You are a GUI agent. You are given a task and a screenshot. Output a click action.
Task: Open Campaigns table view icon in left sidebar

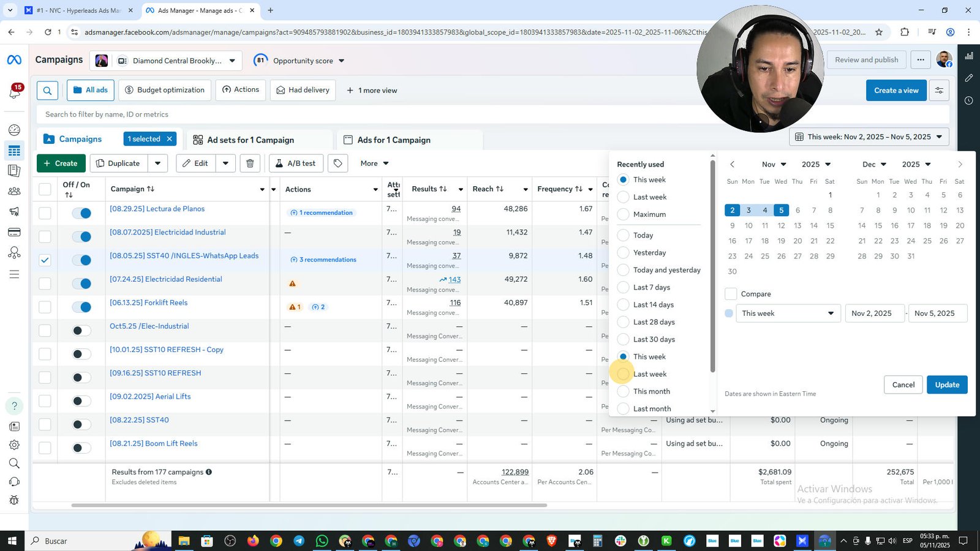tap(14, 151)
